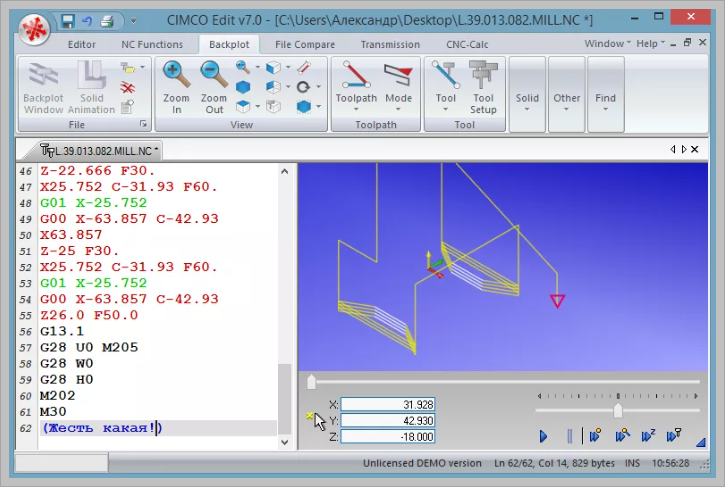Screen dimensions: 725x487
Task: Open the quick access toolbar customize arrow
Action: (133, 21)
